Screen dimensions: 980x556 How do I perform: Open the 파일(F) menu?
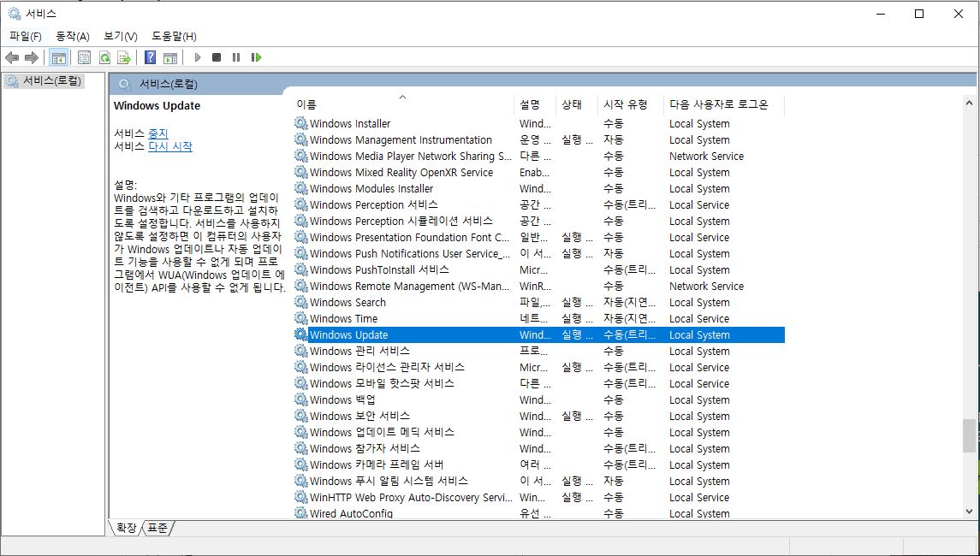pos(26,36)
